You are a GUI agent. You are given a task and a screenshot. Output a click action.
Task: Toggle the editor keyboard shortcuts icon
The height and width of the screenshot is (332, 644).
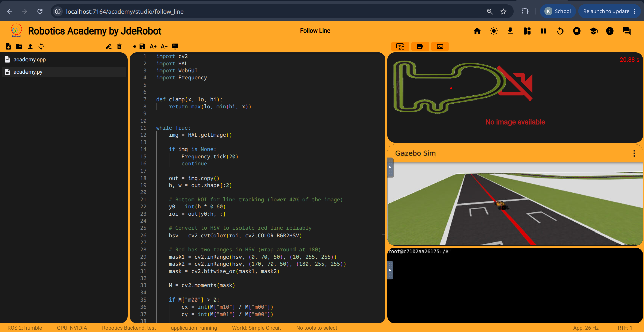(x=175, y=46)
